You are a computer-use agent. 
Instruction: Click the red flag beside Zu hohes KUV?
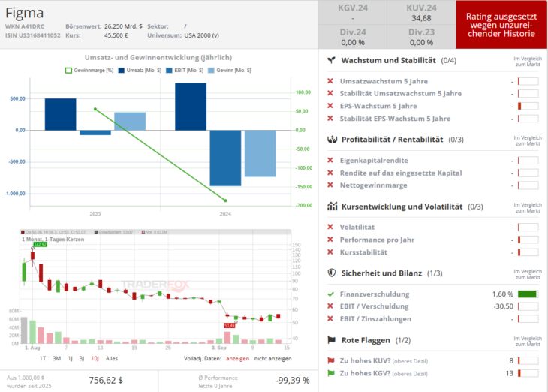coord(330,360)
